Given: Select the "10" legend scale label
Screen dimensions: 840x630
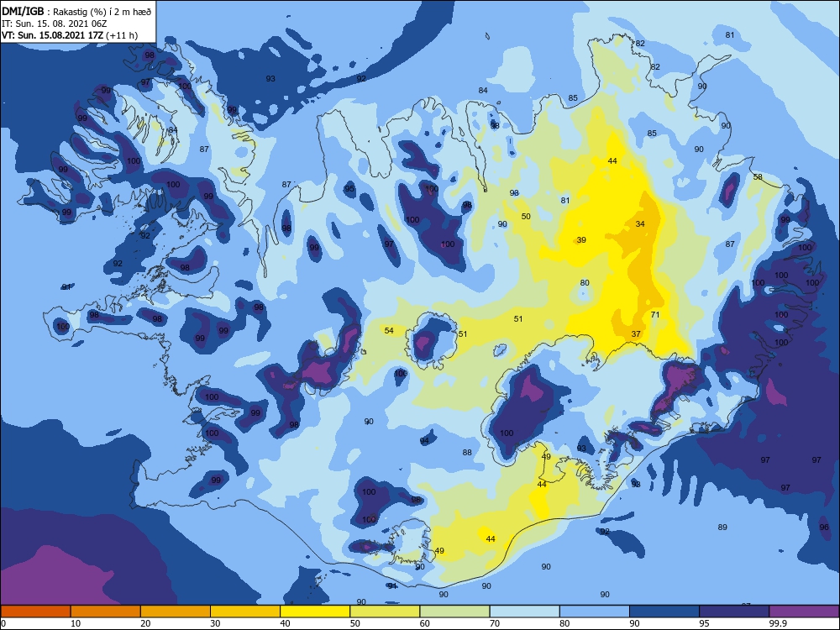Looking at the screenshot, I should pos(76,623).
